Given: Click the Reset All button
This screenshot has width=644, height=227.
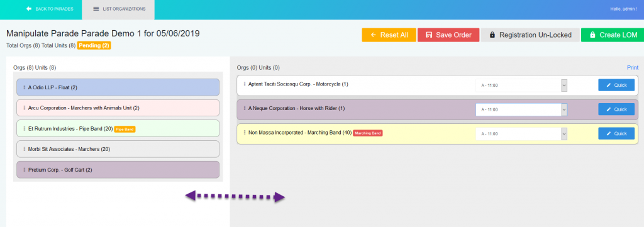Looking at the screenshot, I should coord(389,35).
